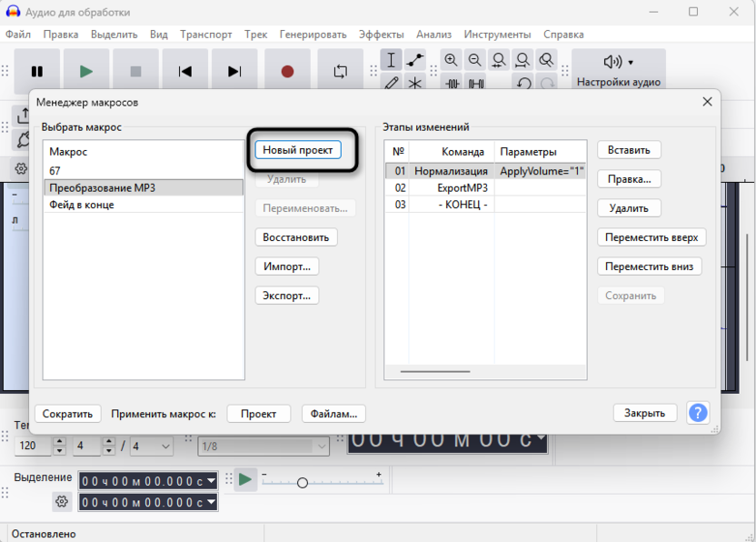Select the I-beam Selection tool
756x542 pixels.
point(391,60)
